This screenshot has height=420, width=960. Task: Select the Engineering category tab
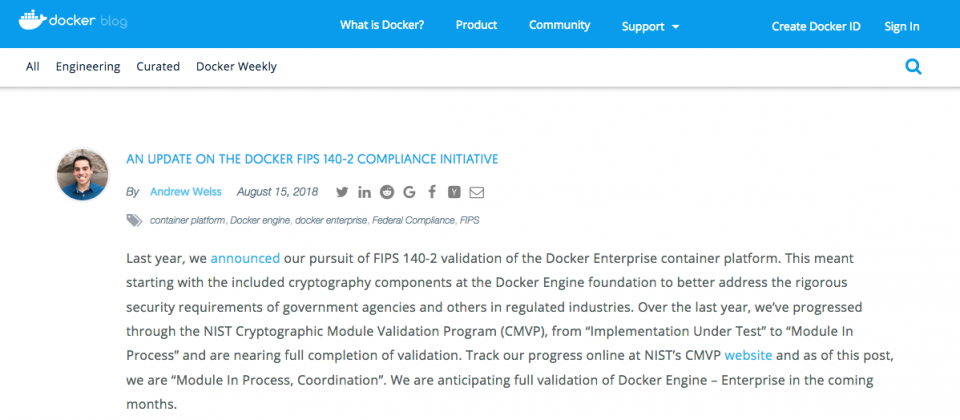(88, 66)
